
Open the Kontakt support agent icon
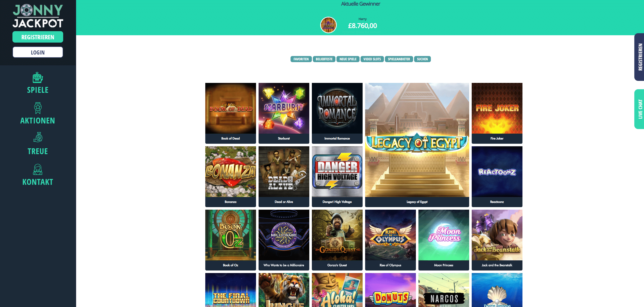[x=38, y=169]
